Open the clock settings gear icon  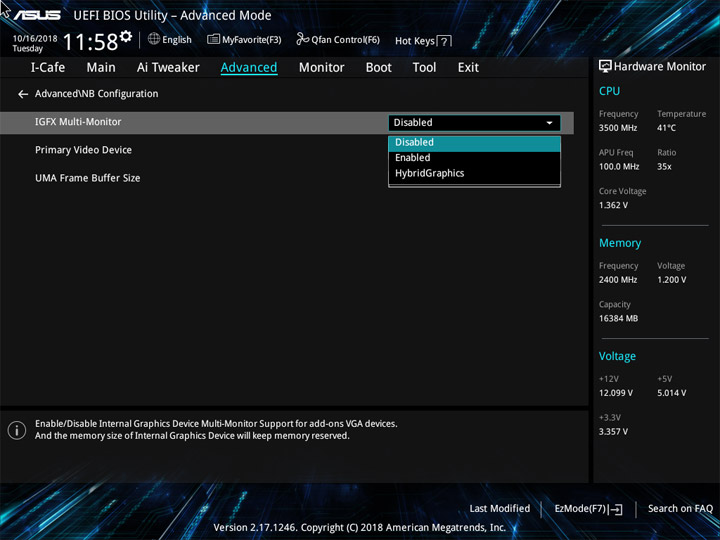point(126,36)
